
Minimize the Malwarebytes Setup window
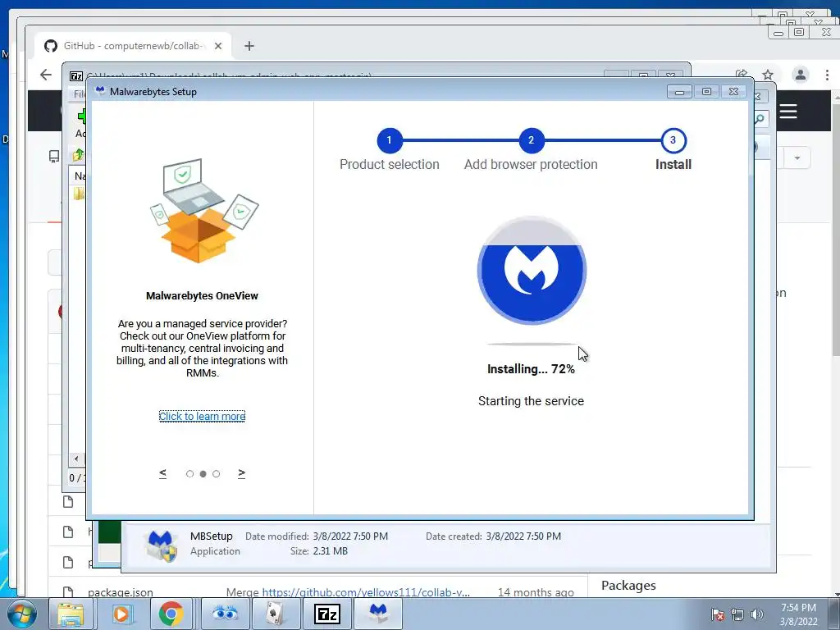(679, 92)
